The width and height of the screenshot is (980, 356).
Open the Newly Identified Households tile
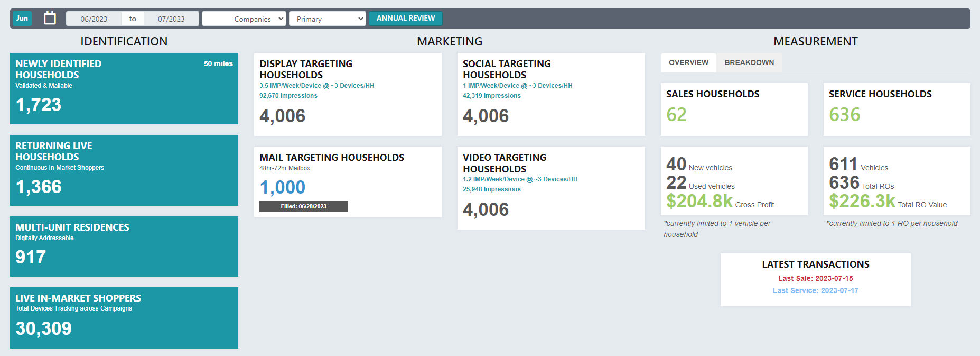point(124,88)
